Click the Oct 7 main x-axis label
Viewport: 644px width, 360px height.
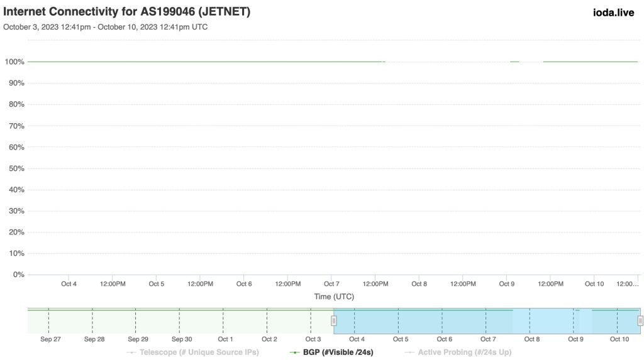(x=331, y=284)
